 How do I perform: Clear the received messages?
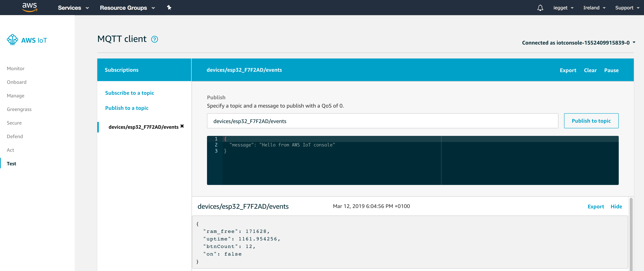[x=590, y=70]
